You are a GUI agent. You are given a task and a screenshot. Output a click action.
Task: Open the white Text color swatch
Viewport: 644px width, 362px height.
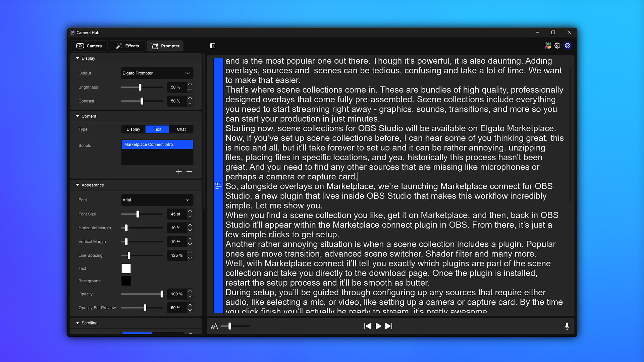pos(126,268)
